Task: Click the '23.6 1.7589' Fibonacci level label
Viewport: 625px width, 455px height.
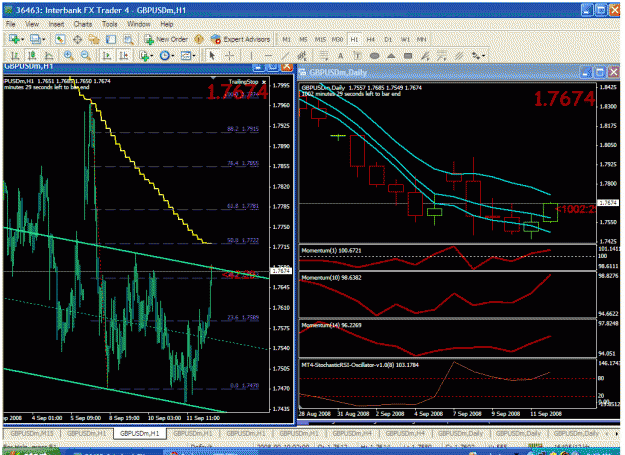Action: 243,318
